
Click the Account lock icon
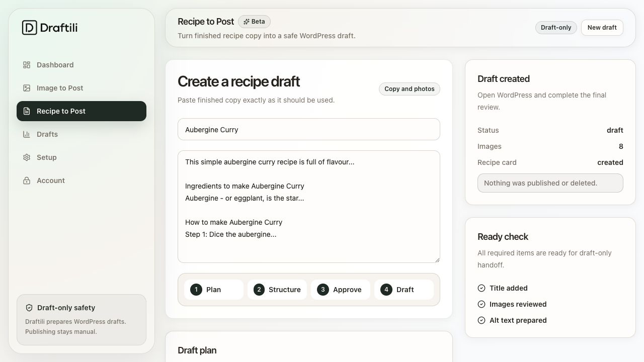tap(27, 180)
